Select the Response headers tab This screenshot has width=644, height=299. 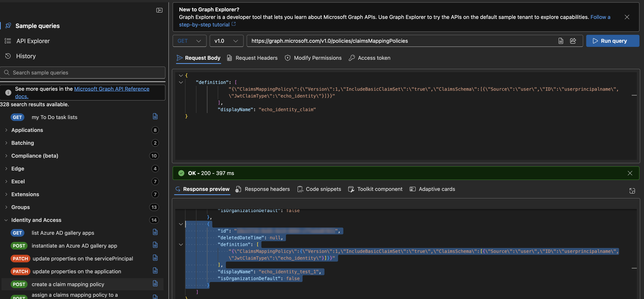pos(263,189)
